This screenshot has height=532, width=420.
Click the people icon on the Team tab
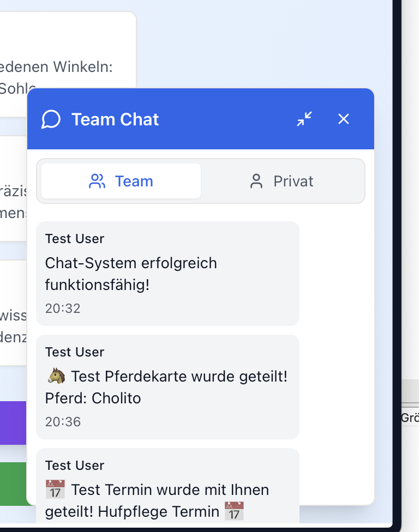[97, 181]
